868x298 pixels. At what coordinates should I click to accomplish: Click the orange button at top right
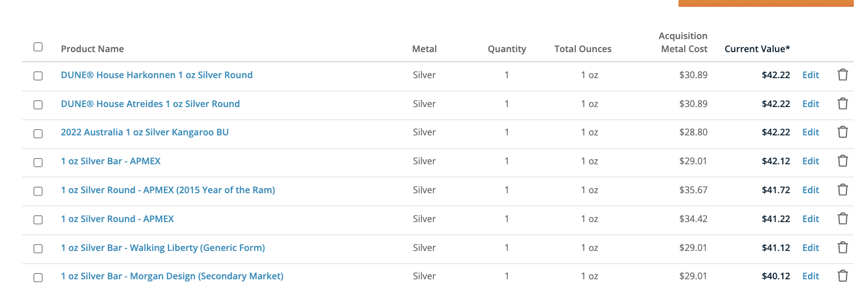[766, 3]
